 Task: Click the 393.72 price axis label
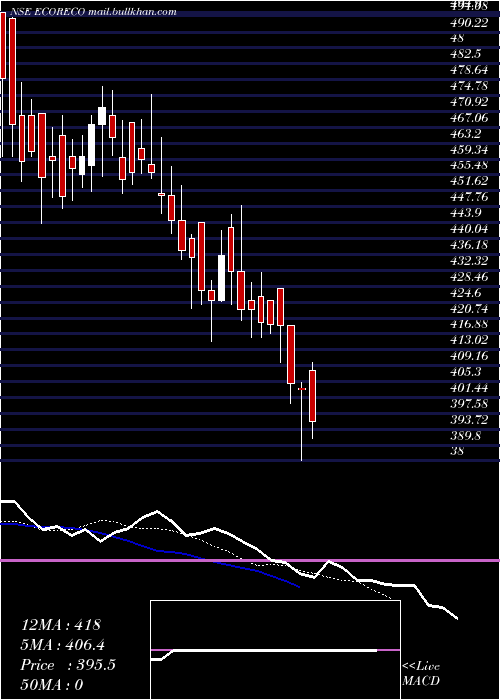[469, 419]
